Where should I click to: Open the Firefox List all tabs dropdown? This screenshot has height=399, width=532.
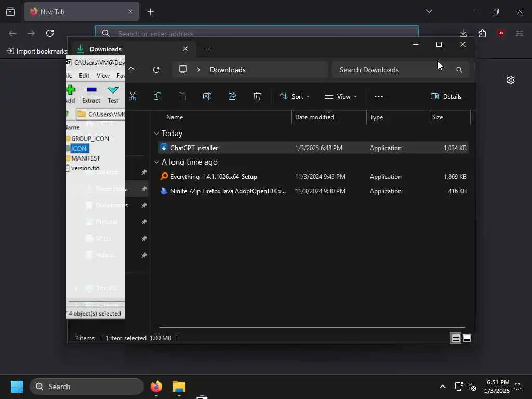point(429,11)
